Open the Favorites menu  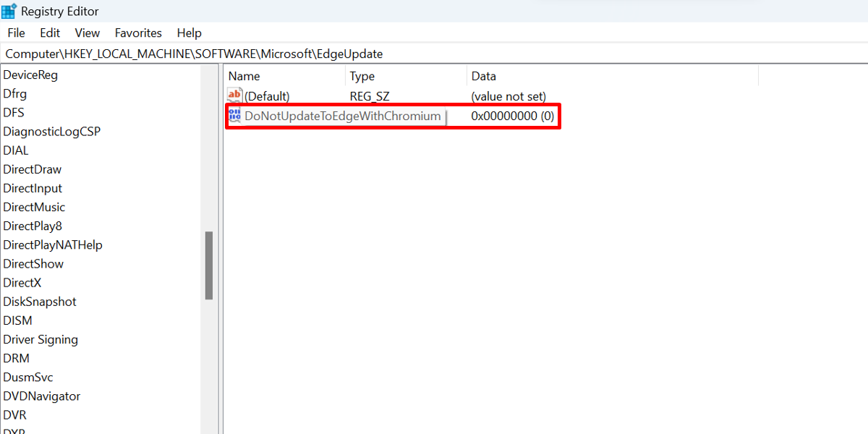tap(138, 33)
